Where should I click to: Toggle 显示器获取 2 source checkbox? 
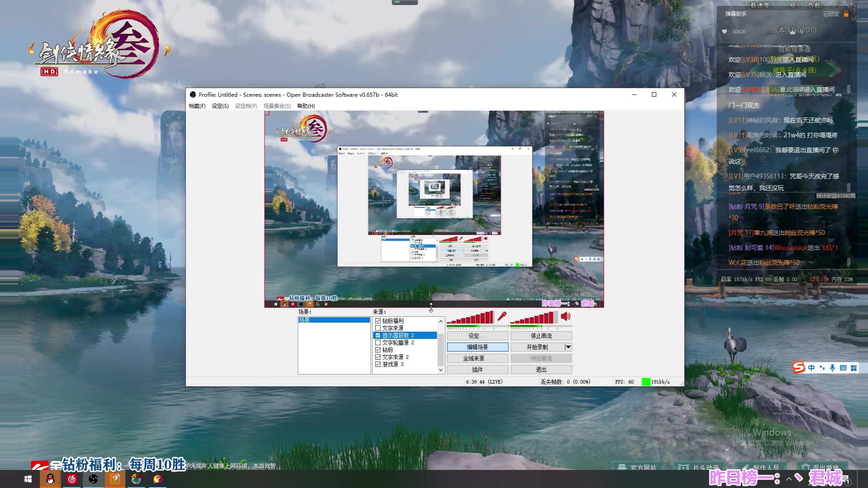(378, 335)
